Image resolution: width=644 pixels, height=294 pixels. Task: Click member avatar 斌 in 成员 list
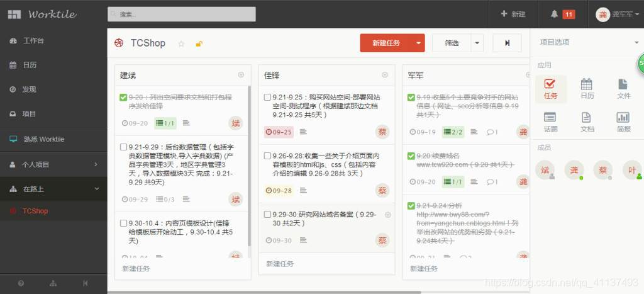pos(545,170)
